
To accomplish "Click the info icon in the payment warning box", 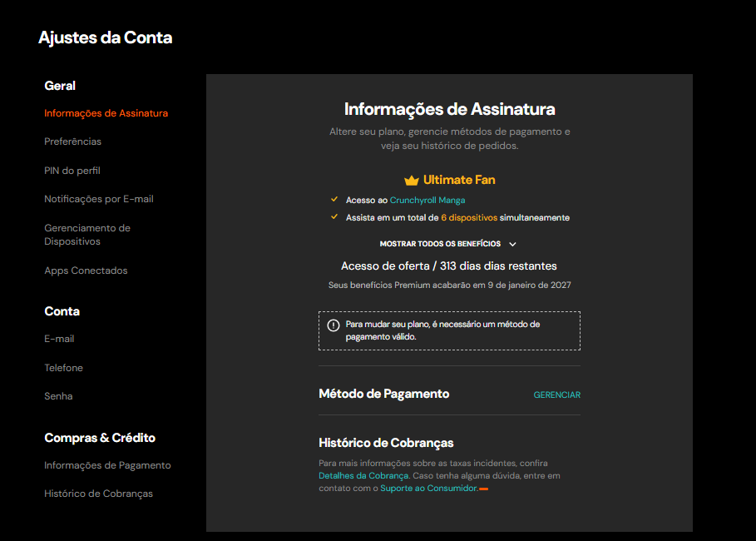I will pos(332,325).
